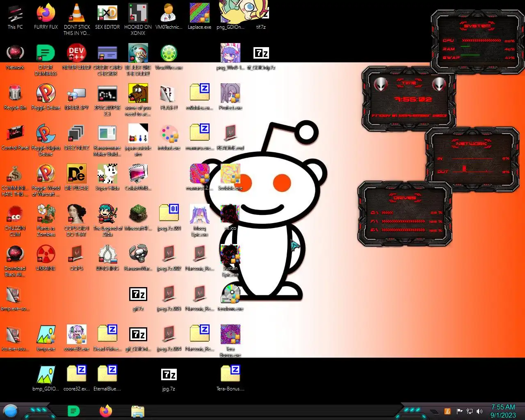525x420 pixels.
Task: Launch Peggle Nights Deluxe shortcut
Action: click(x=46, y=140)
